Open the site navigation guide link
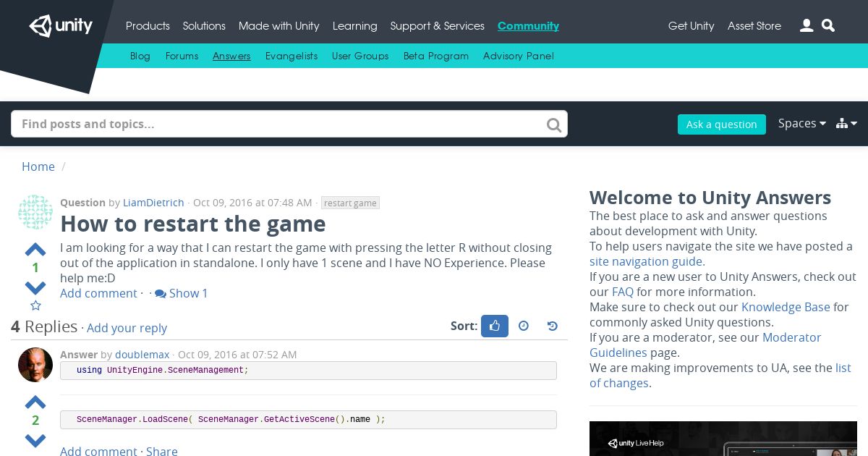Screen dimensions: 868x456 (646, 261)
